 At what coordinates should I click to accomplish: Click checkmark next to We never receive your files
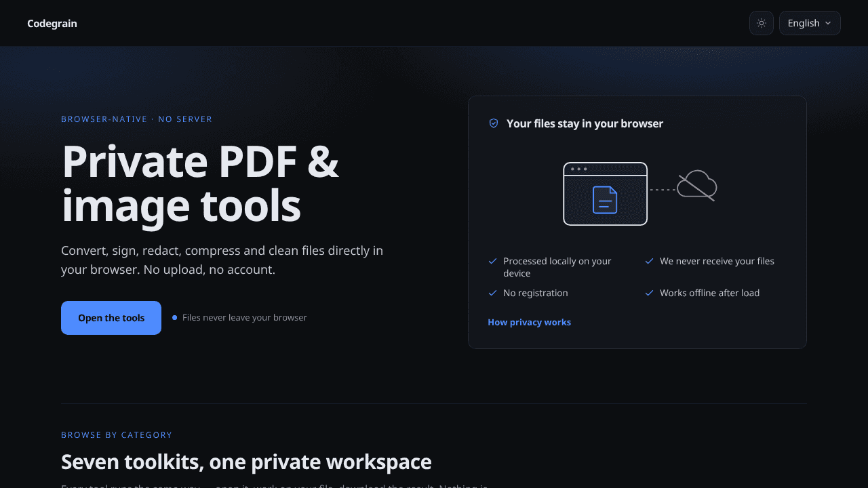(x=650, y=261)
